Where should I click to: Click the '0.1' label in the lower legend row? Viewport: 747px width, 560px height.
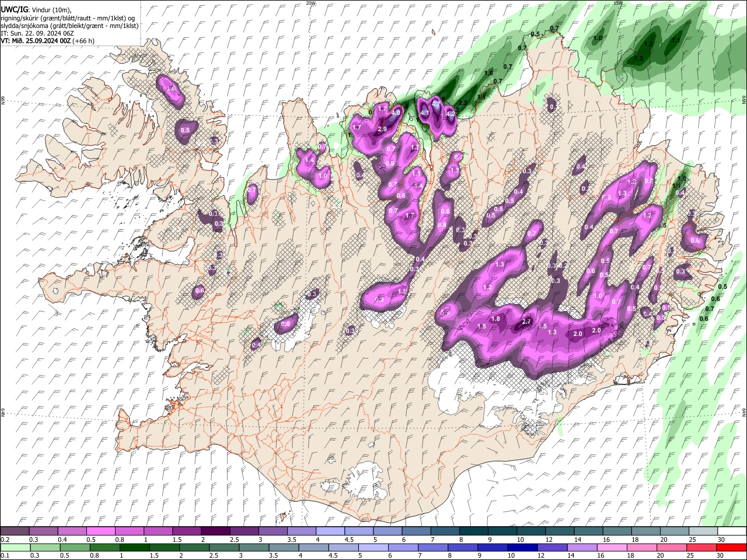coord(4,556)
